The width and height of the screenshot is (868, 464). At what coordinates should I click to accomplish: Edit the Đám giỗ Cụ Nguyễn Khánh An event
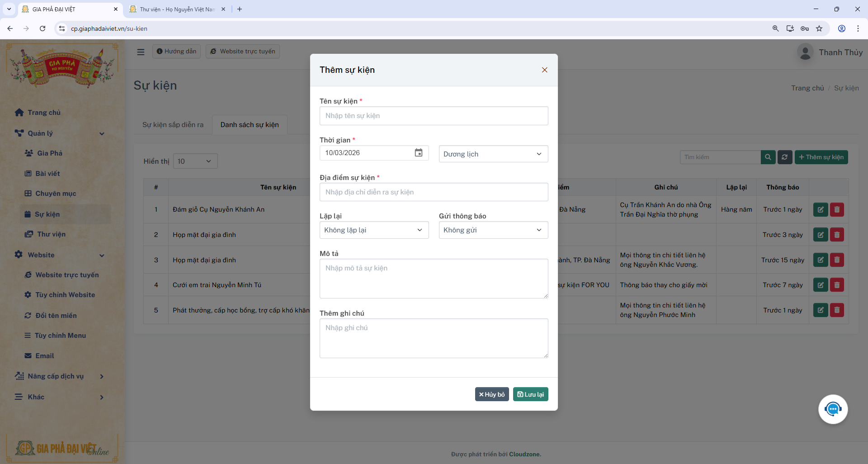[821, 209]
